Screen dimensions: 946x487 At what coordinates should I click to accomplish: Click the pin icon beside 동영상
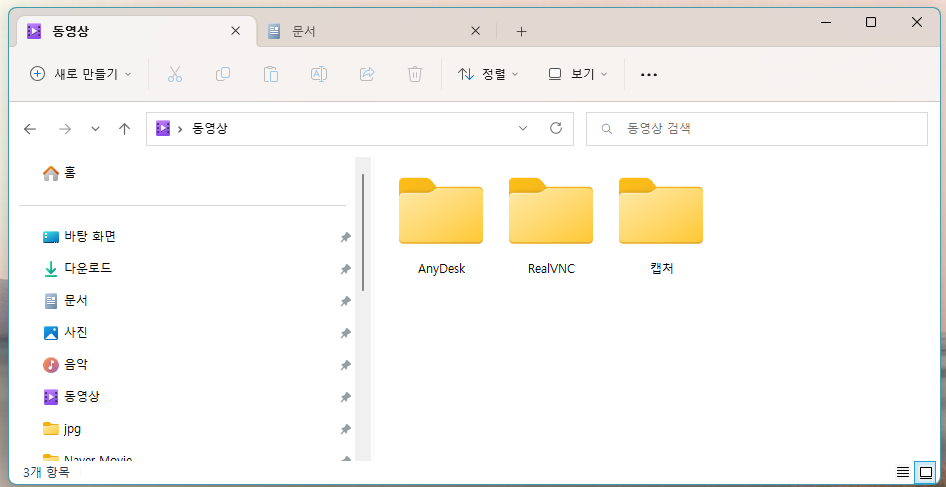pyautogui.click(x=345, y=397)
